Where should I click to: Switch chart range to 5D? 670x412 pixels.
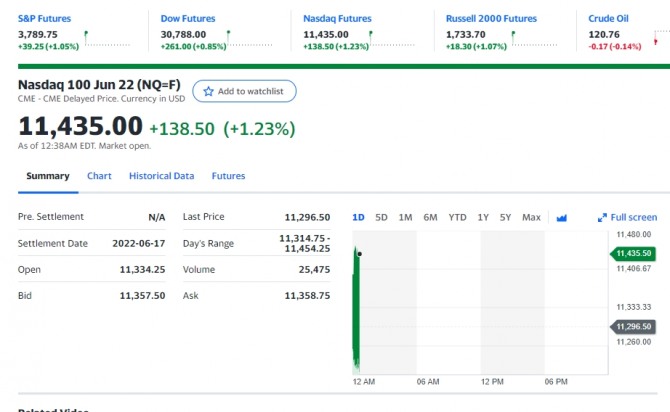pos(381,217)
